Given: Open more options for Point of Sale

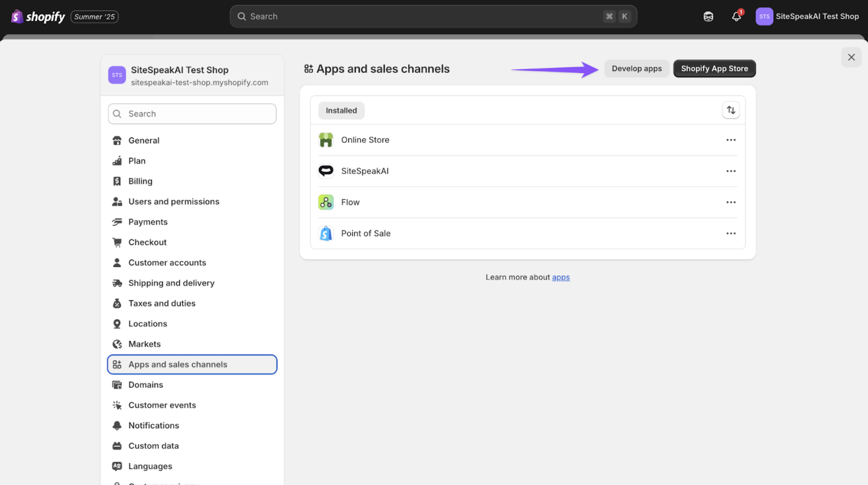Looking at the screenshot, I should click(x=731, y=233).
